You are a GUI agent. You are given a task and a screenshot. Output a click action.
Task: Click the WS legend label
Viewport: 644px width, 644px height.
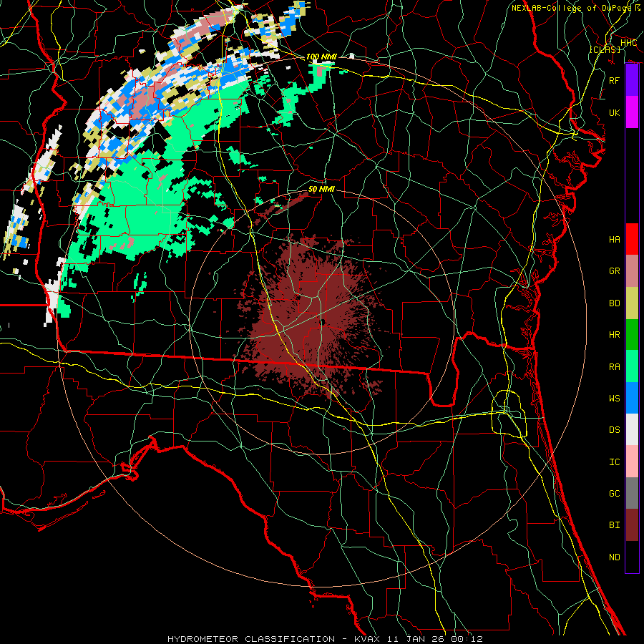tap(614, 399)
